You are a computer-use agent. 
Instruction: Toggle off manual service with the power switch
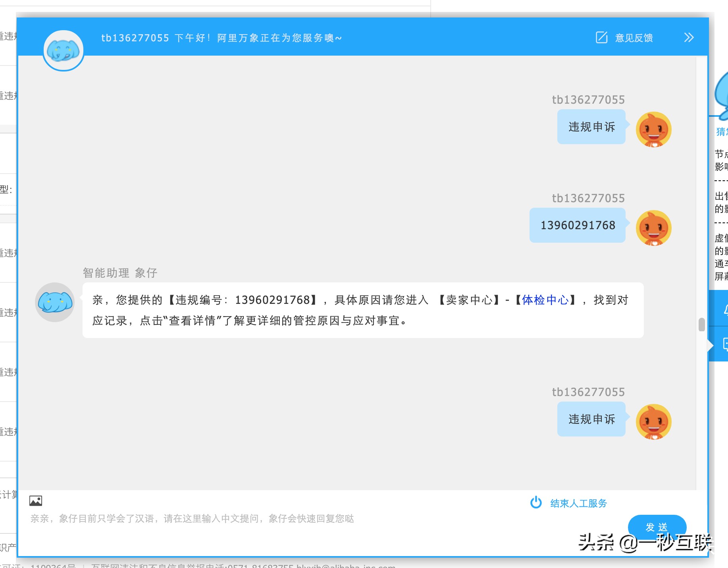pyautogui.click(x=536, y=502)
